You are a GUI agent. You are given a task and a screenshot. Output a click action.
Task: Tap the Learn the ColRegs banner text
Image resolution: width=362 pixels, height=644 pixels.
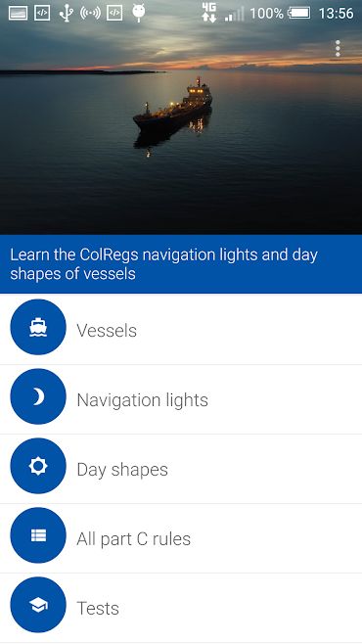click(163, 263)
